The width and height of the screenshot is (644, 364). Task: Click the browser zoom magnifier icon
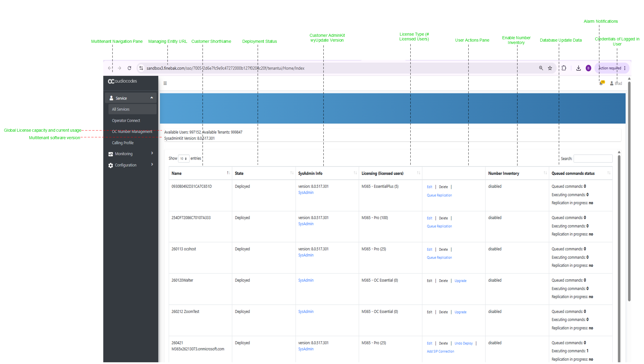coord(541,68)
